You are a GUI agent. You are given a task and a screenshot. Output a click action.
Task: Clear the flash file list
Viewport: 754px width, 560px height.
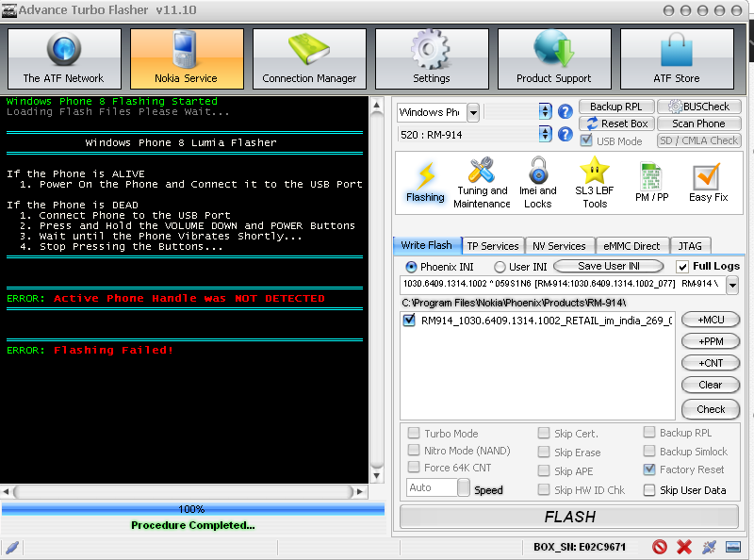pos(711,385)
